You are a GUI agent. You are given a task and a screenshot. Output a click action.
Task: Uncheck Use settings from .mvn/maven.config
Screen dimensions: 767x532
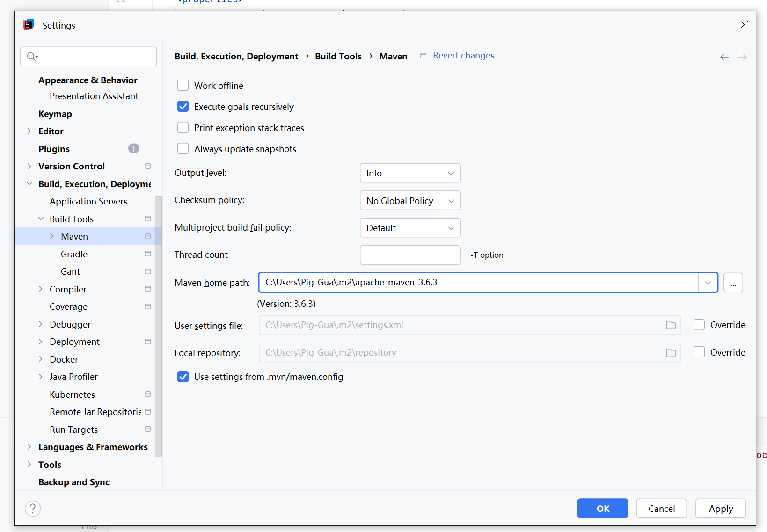click(x=183, y=377)
